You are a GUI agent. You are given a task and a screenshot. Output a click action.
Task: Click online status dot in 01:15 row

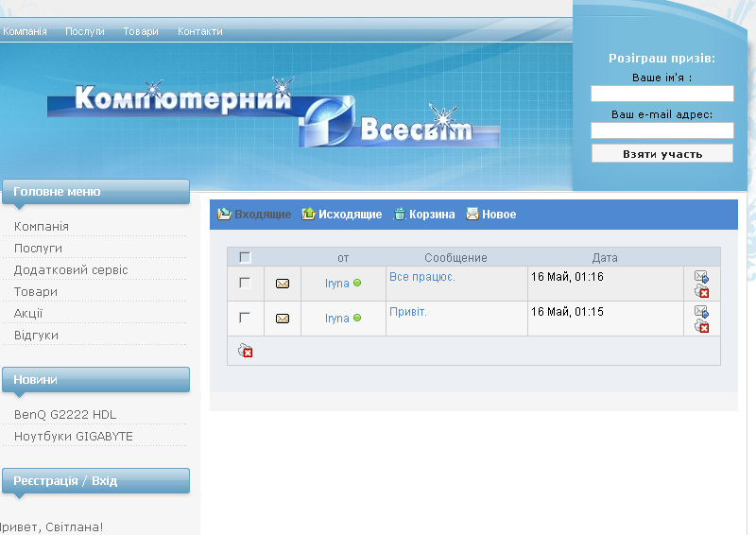(357, 318)
